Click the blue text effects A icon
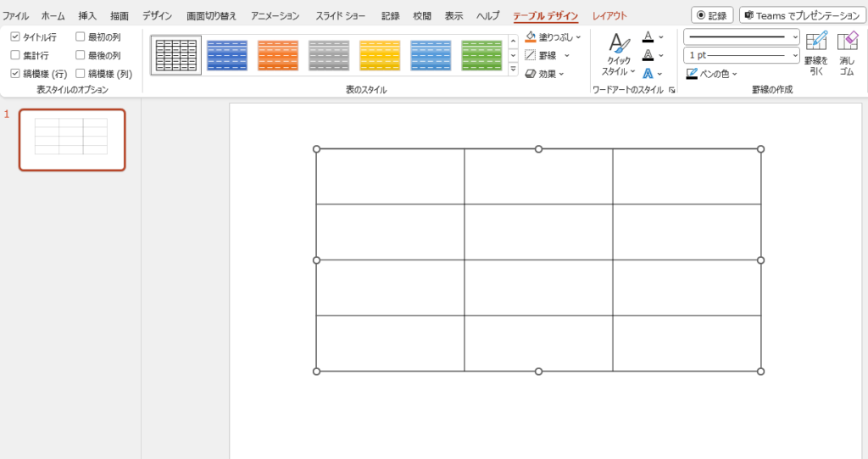The image size is (868, 459). (648, 74)
